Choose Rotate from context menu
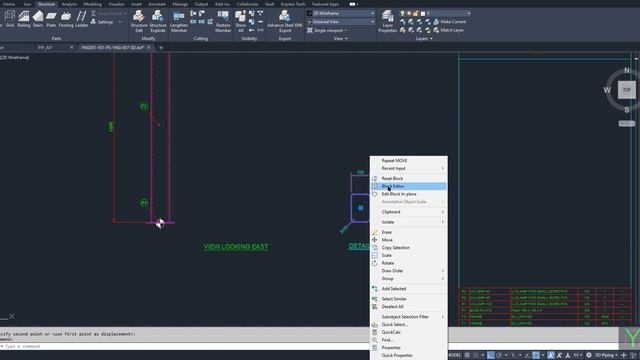The height and width of the screenshot is (360, 640). [x=409, y=263]
